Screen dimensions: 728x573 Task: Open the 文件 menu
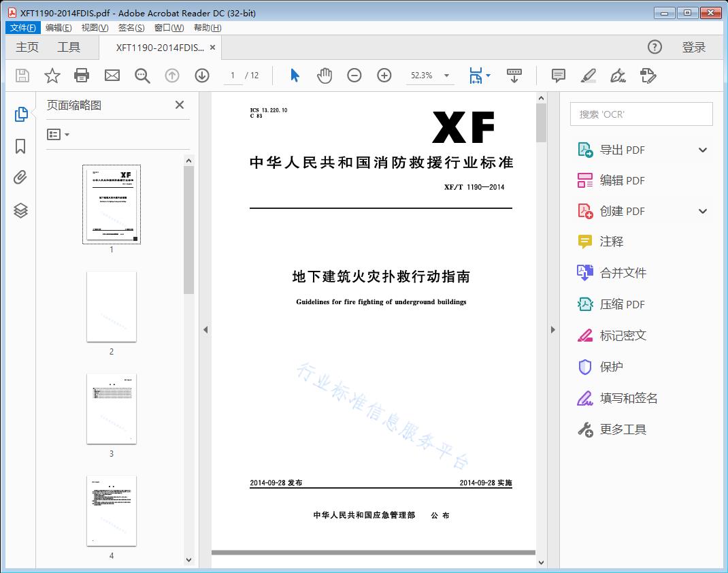(x=22, y=27)
